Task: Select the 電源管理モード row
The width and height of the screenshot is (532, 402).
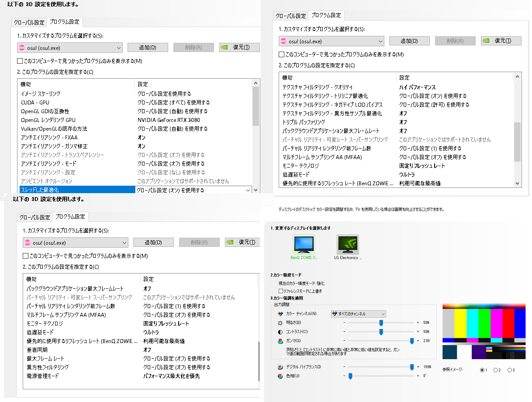Action: point(141,376)
